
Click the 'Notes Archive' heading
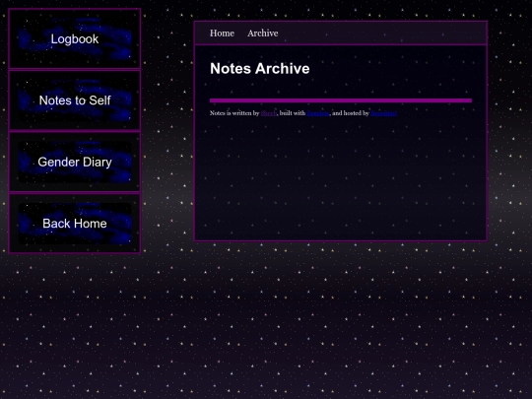[259, 69]
